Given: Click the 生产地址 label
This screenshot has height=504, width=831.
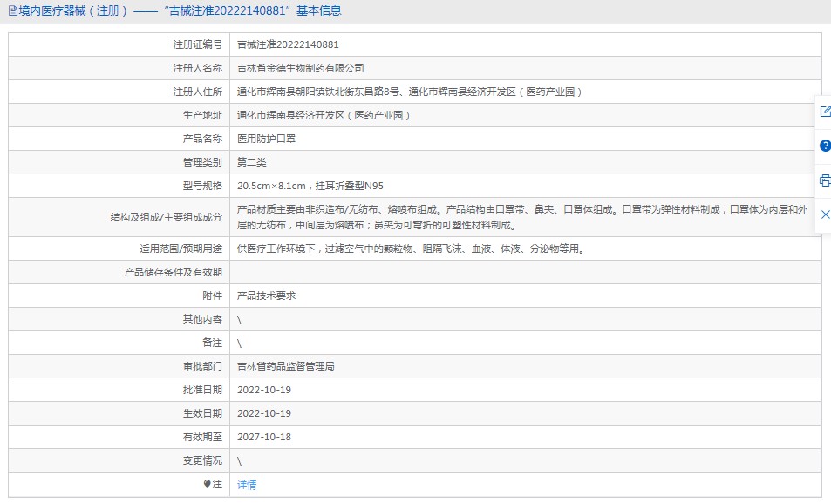Looking at the screenshot, I should (202, 115).
